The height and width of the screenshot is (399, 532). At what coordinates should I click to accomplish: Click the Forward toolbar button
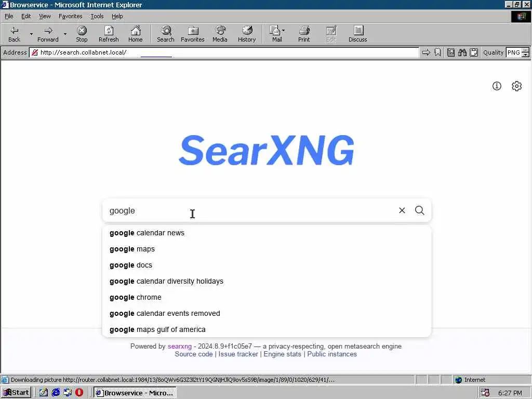48,34
